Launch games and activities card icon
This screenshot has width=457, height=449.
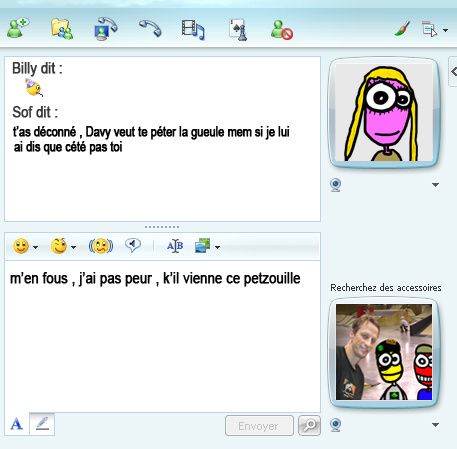[238, 30]
